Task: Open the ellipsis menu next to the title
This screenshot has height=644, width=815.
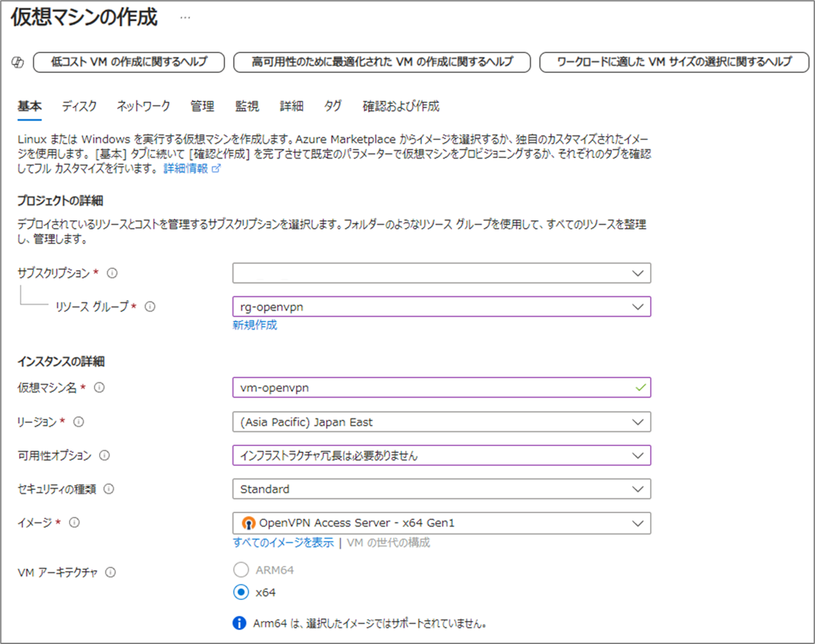Action: (x=185, y=18)
